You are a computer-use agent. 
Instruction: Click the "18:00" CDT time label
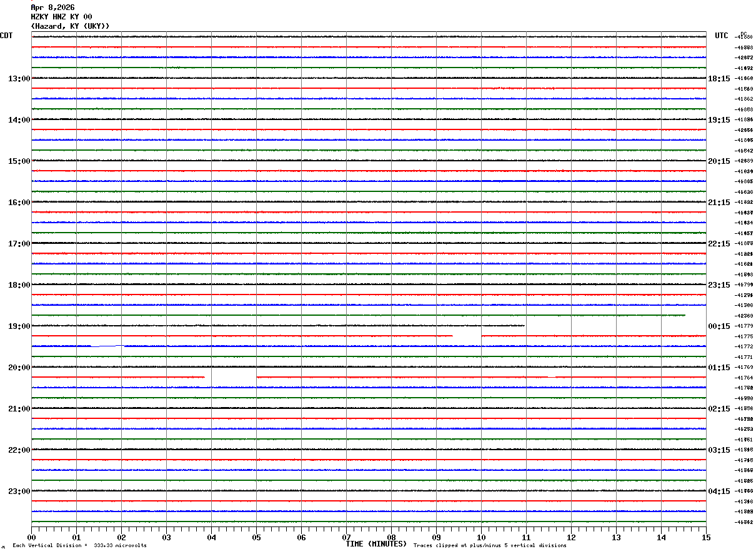tap(19, 285)
